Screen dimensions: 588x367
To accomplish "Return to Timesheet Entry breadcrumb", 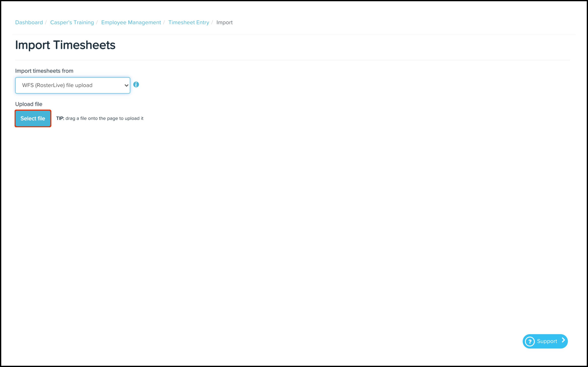I will (188, 22).
